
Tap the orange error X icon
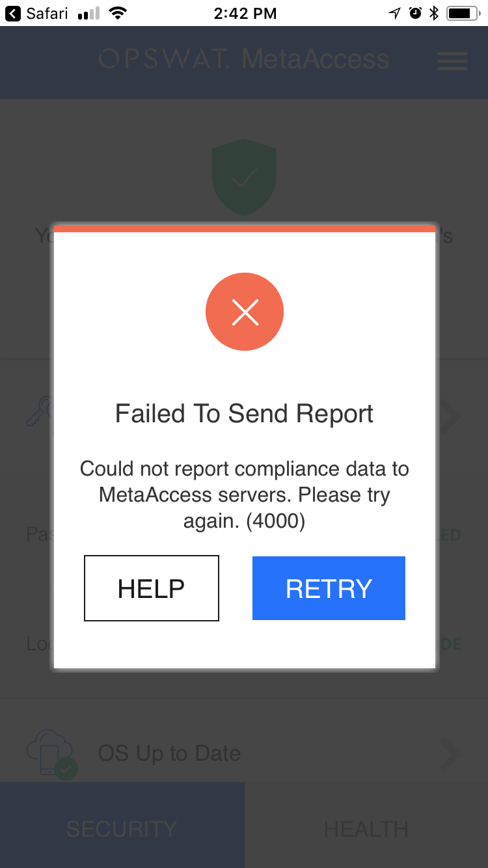pos(245,312)
